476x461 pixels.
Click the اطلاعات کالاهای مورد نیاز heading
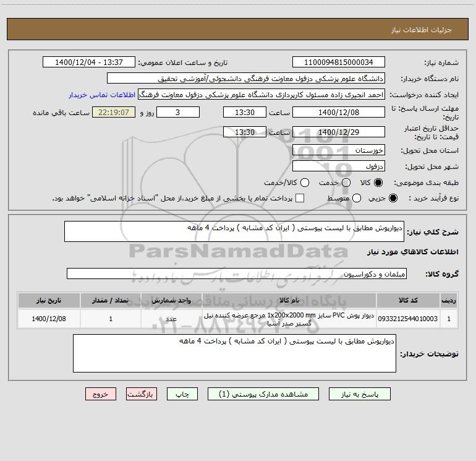click(413, 252)
